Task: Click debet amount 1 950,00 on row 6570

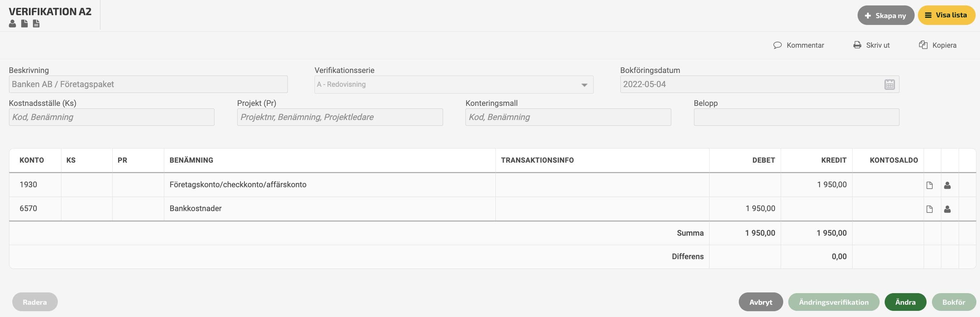Action: (760, 209)
